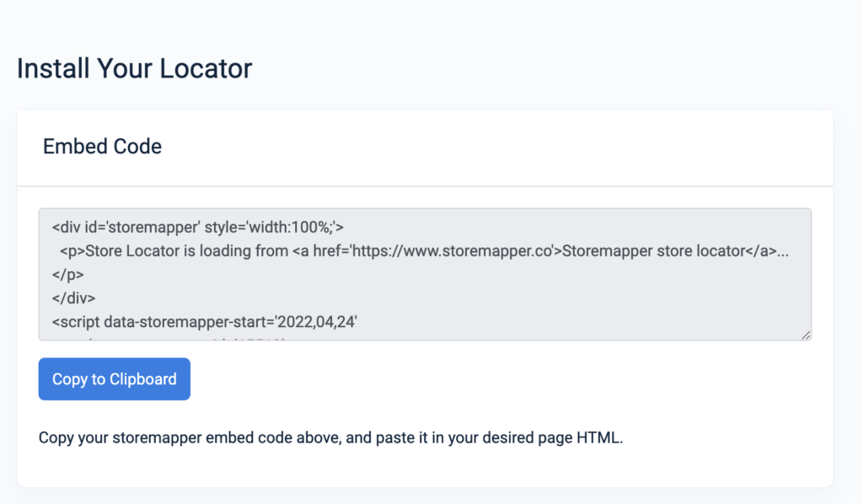
Task: Click the blue Copy to Clipboard label text
Action: 114,378
